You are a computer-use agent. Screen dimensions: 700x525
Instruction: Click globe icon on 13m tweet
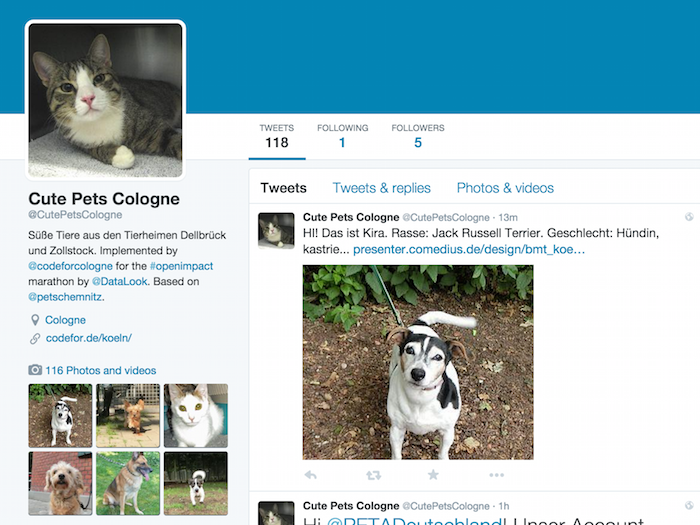tap(689, 217)
